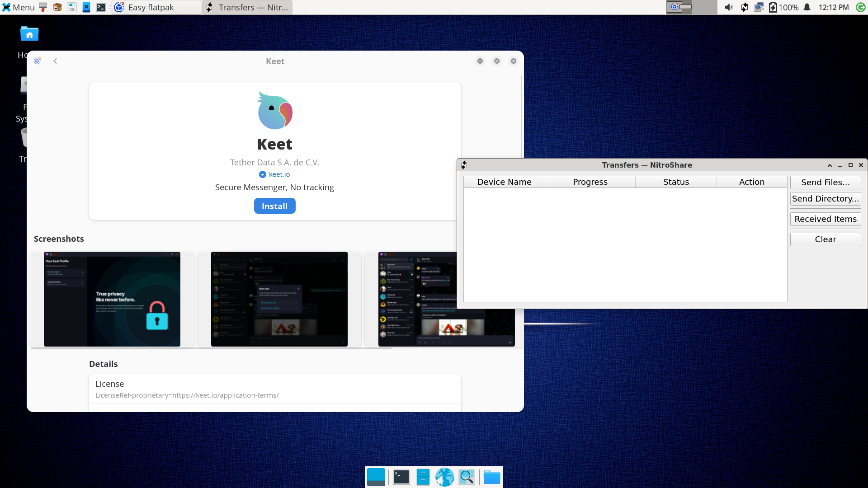The image size is (868, 488).
Task: Click the Easy flatpak taskbar entry
Action: click(156, 7)
